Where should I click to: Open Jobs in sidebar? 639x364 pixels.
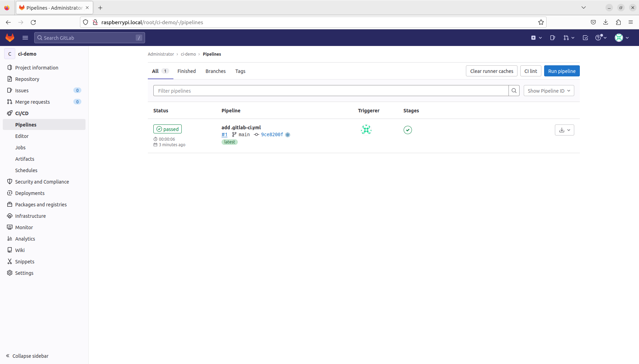coord(44,147)
